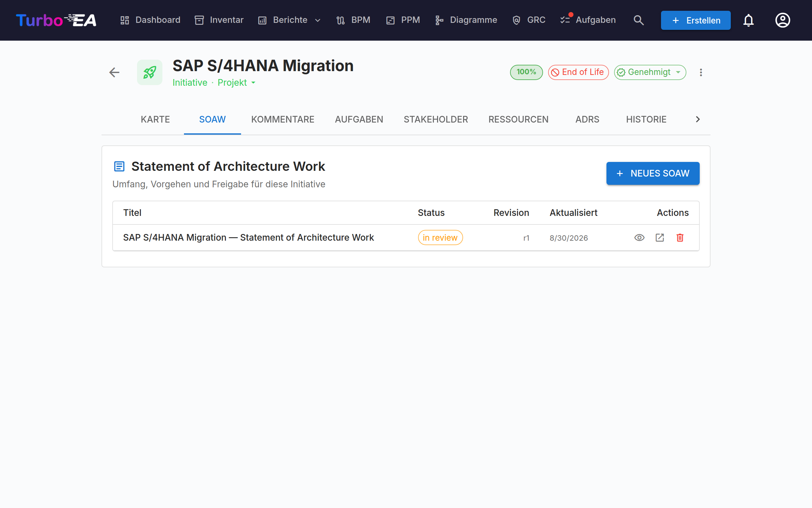Expand the Projekt subtype dropdown
Image resolution: width=812 pixels, height=508 pixels.
point(237,83)
